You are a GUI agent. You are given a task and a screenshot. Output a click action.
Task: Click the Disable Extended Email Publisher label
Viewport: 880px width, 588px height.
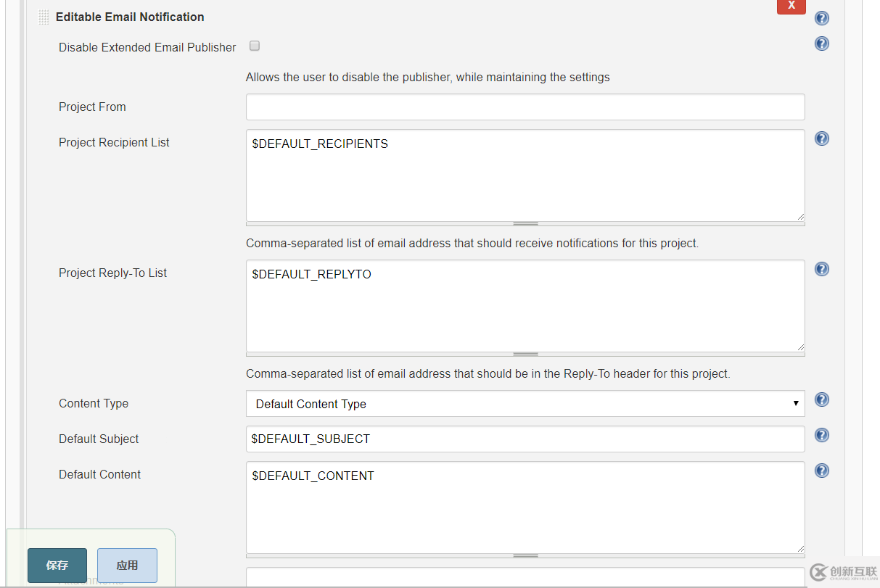tap(147, 47)
